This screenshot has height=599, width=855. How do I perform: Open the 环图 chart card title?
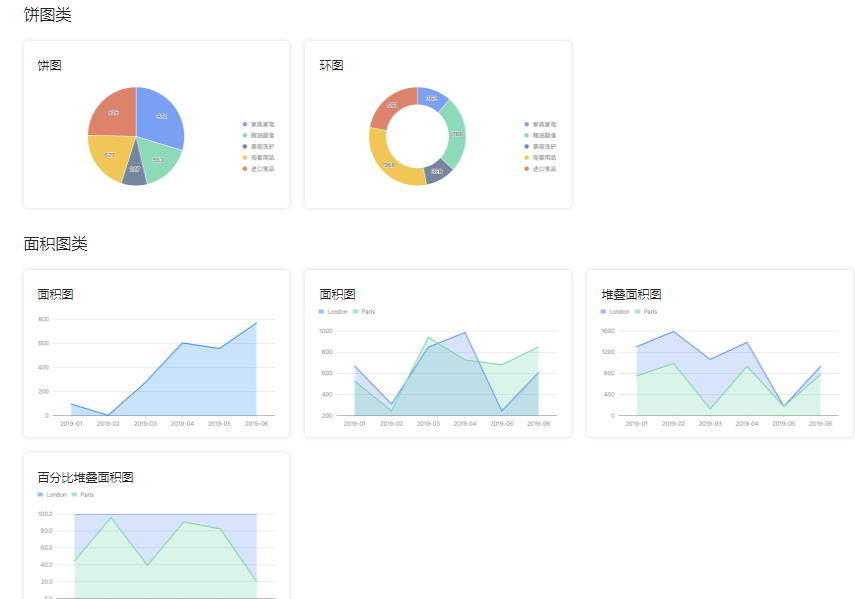point(331,66)
